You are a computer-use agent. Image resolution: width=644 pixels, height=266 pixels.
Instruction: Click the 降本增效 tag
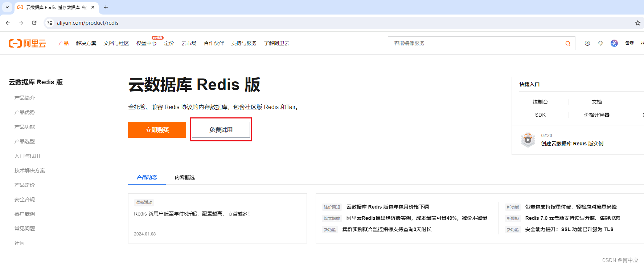coord(332,218)
